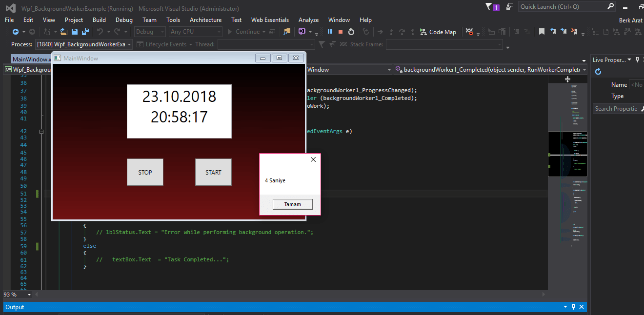This screenshot has width=644, height=315.
Task: Restart the debugging session
Action: pos(351,32)
